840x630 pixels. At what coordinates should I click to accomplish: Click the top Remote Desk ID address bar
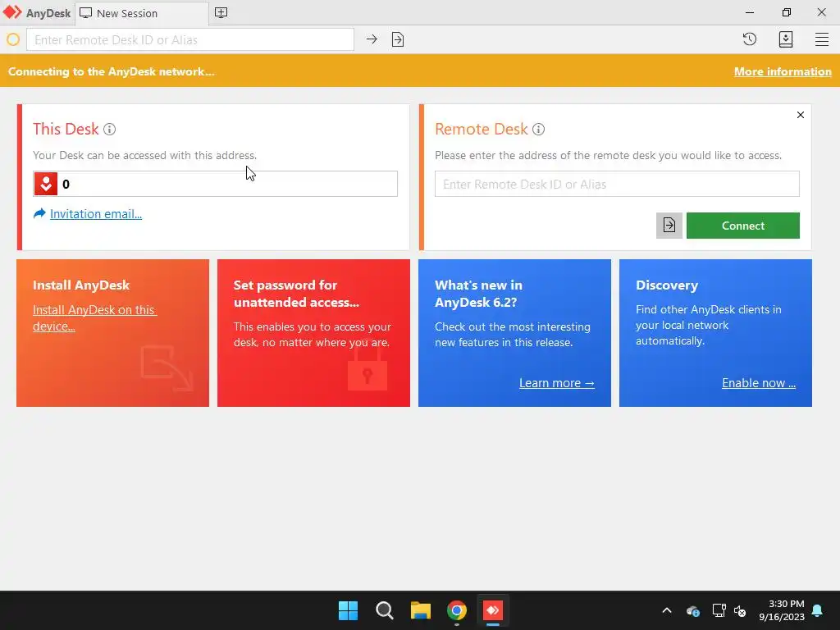(190, 39)
